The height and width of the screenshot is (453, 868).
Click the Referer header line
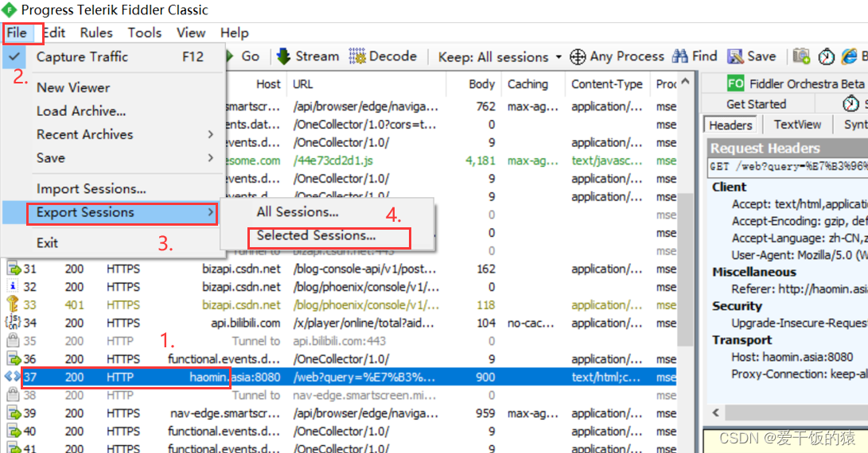coord(800,289)
